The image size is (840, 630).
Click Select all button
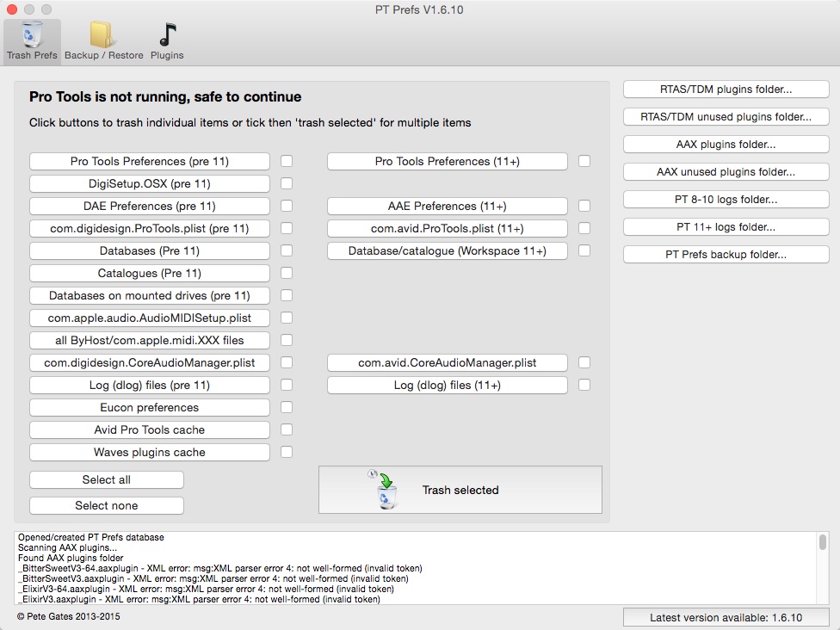[x=107, y=480]
